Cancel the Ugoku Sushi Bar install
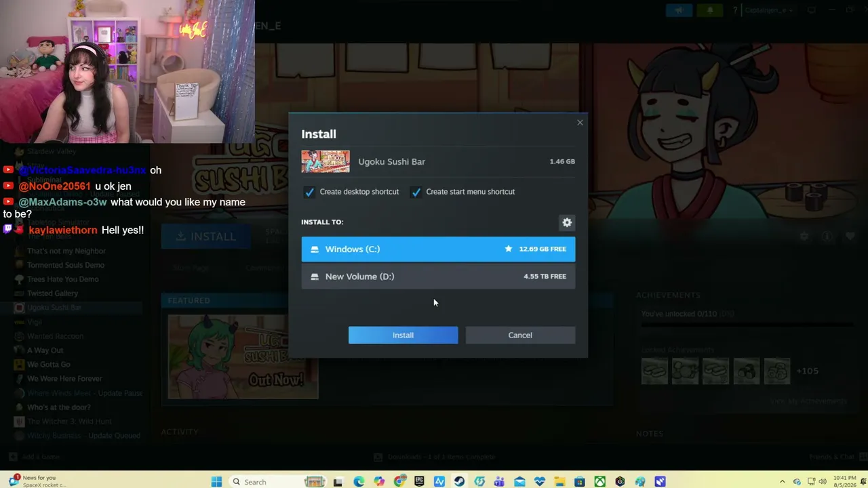 tap(520, 335)
